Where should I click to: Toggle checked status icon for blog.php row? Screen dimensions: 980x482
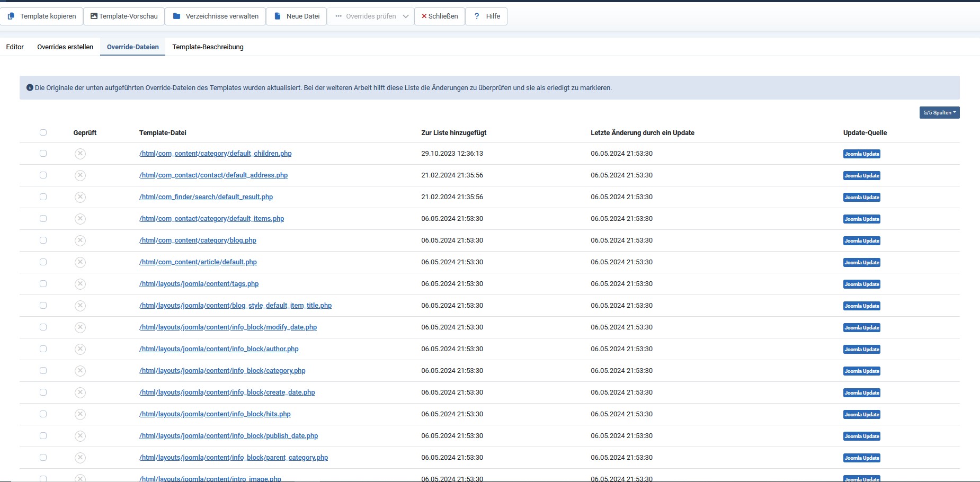coord(80,240)
